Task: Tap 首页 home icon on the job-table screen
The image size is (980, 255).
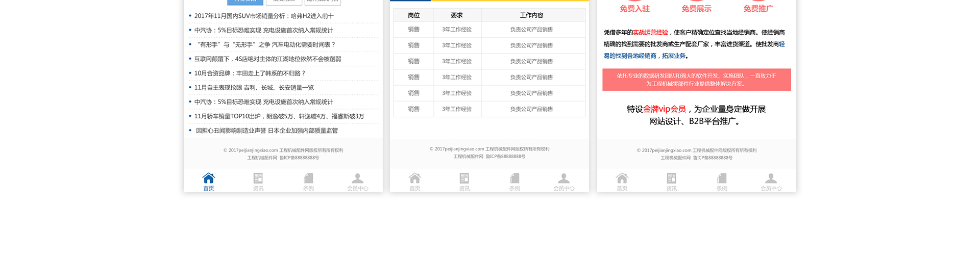Action: coord(414,178)
